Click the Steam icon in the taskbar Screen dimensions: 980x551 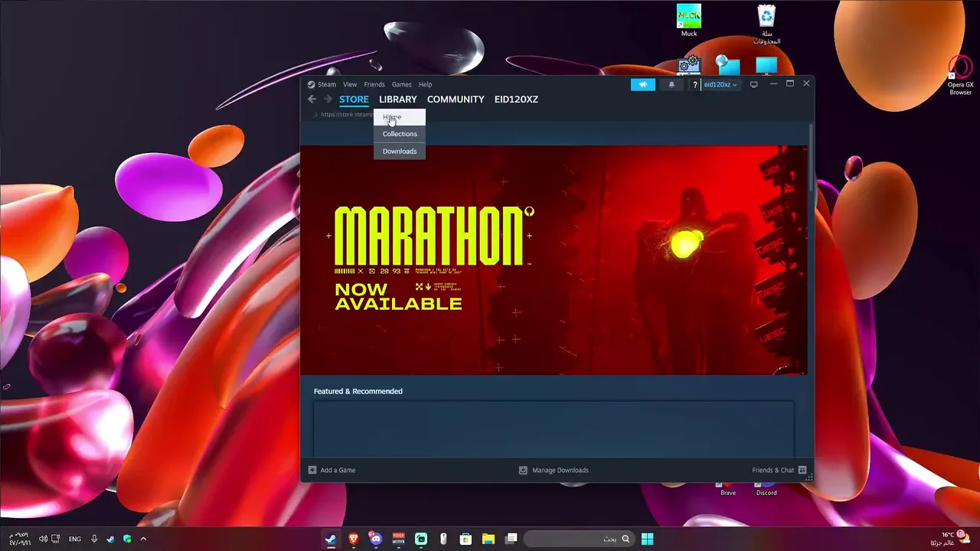330,539
